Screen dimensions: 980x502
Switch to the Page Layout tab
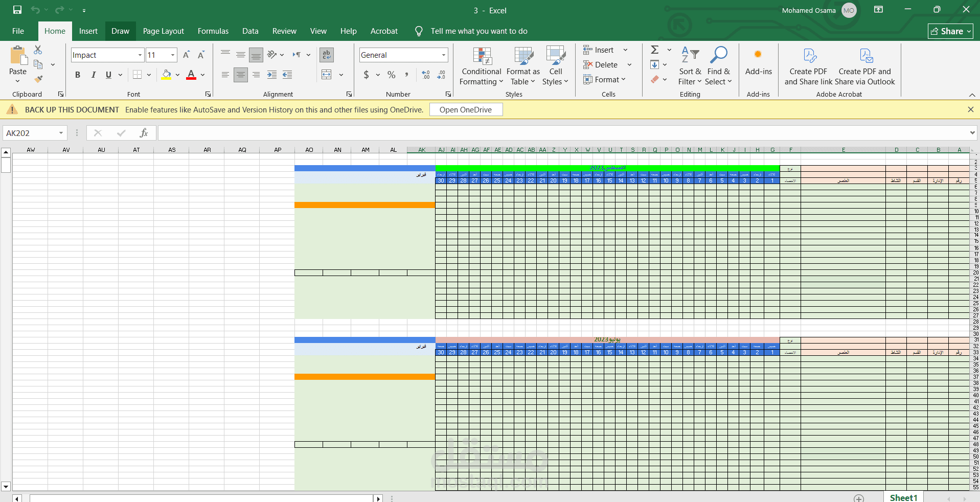tap(164, 31)
